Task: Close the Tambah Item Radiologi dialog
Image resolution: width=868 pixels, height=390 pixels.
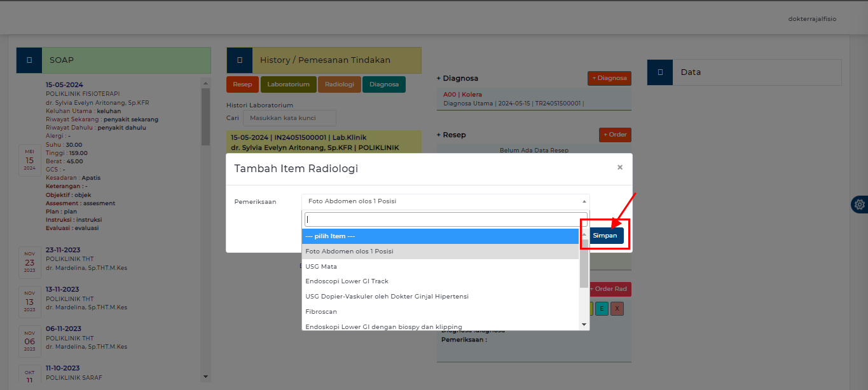Action: pos(619,167)
